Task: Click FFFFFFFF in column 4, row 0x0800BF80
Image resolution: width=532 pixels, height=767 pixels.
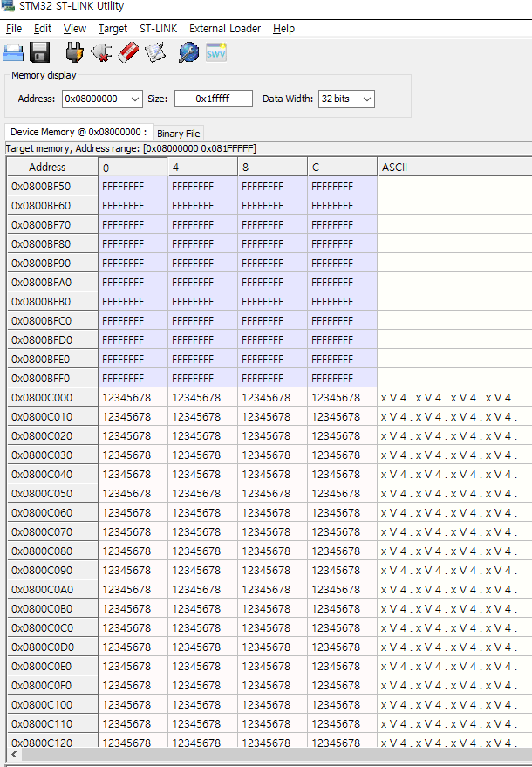Action: tap(193, 243)
